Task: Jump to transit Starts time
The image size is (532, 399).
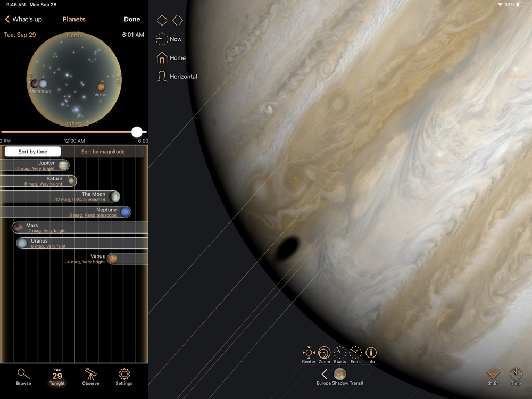Action: coord(339,355)
